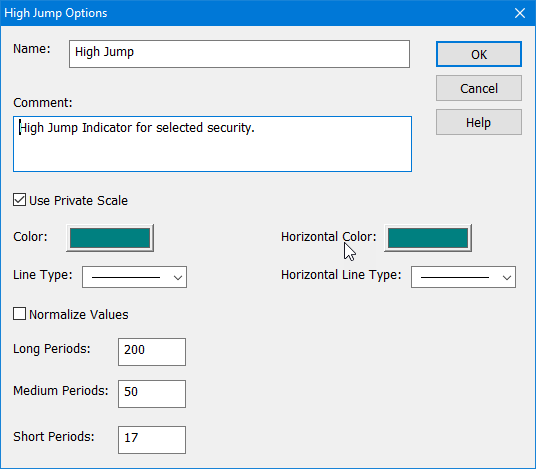
Task: Open the indicator Color swatch picker
Action: 110,238
